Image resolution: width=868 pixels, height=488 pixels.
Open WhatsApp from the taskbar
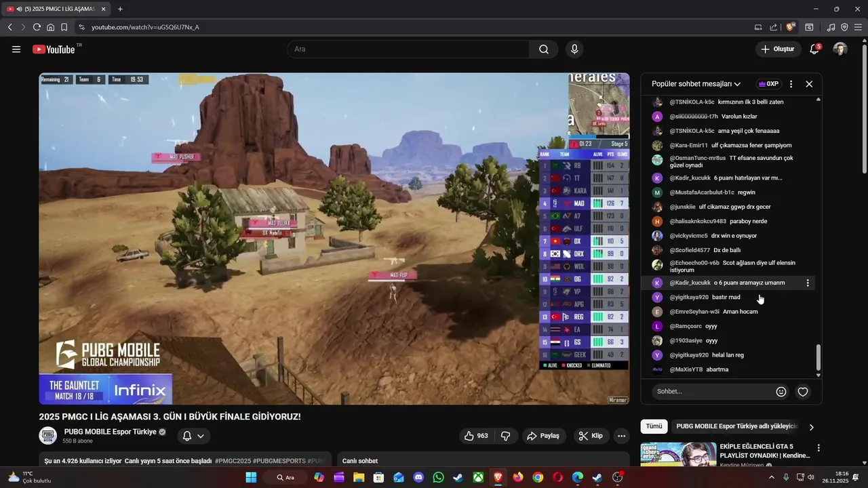[438, 477]
